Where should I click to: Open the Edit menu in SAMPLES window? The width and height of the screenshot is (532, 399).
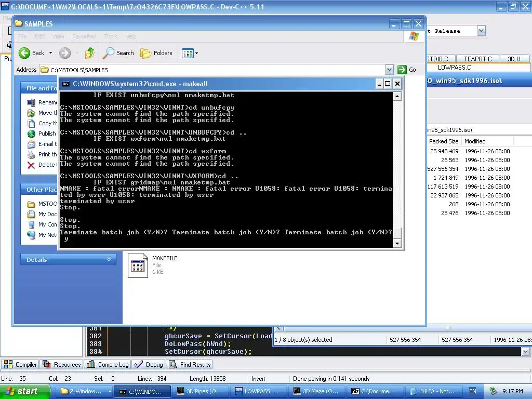[39, 36]
